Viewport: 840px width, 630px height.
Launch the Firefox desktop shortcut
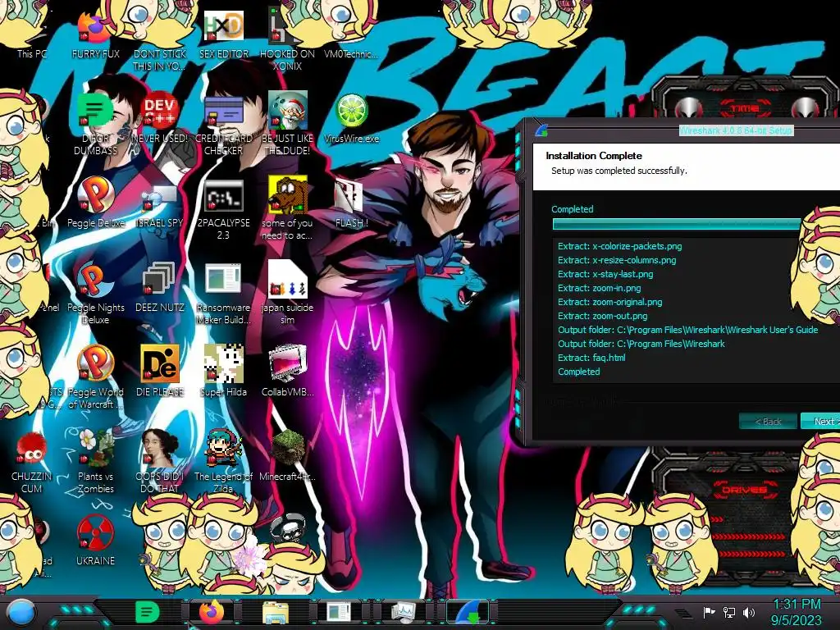click(x=95, y=36)
